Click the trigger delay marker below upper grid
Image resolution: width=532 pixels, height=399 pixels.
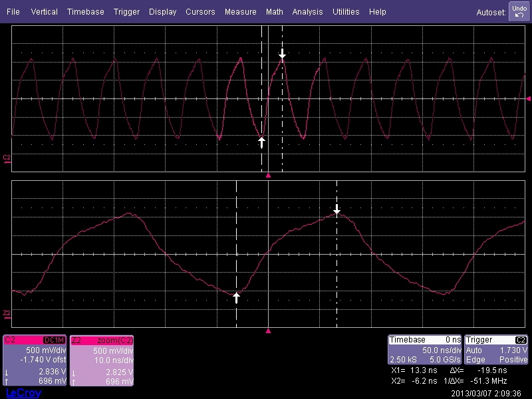pyautogui.click(x=268, y=176)
